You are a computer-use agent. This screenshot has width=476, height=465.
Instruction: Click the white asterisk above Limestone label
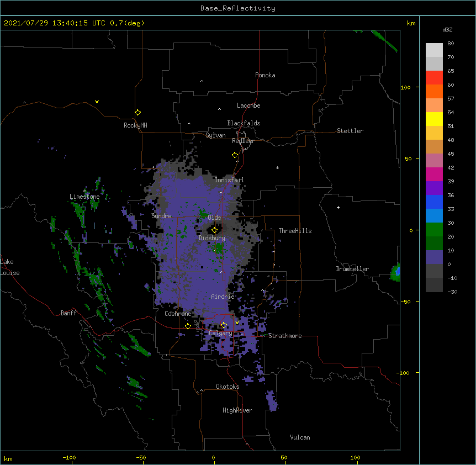(x=84, y=191)
